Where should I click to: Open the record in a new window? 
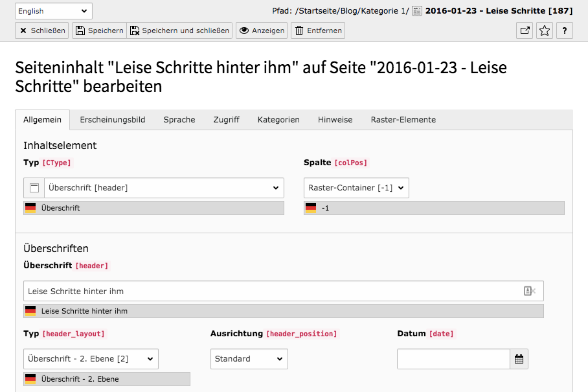(x=524, y=30)
